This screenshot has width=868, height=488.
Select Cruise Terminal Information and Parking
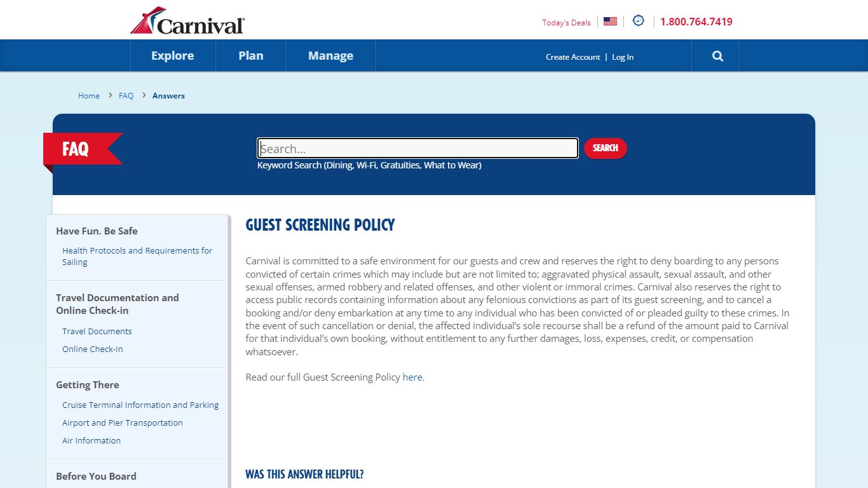[140, 405]
